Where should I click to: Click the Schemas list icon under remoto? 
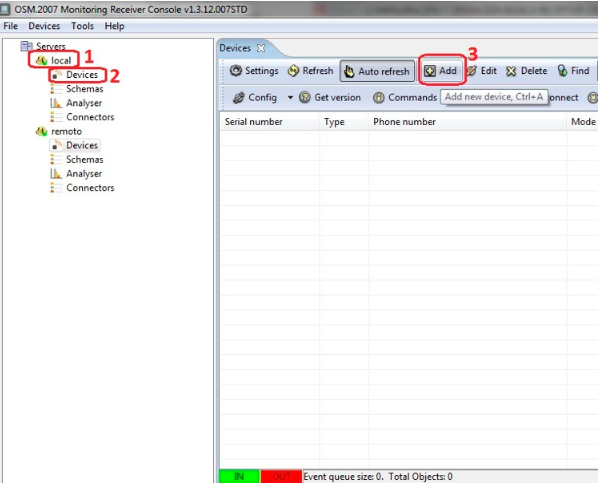click(x=56, y=160)
